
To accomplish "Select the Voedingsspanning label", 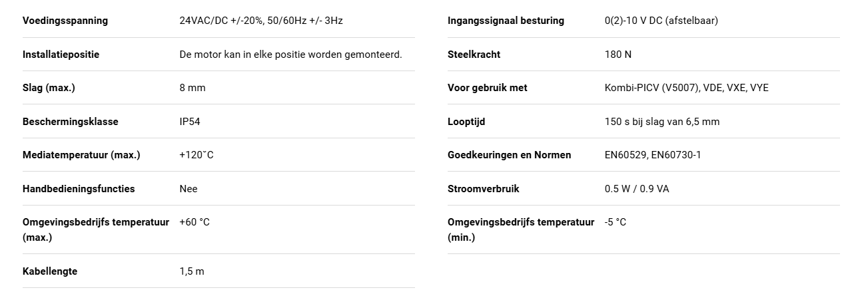I will coord(65,21).
